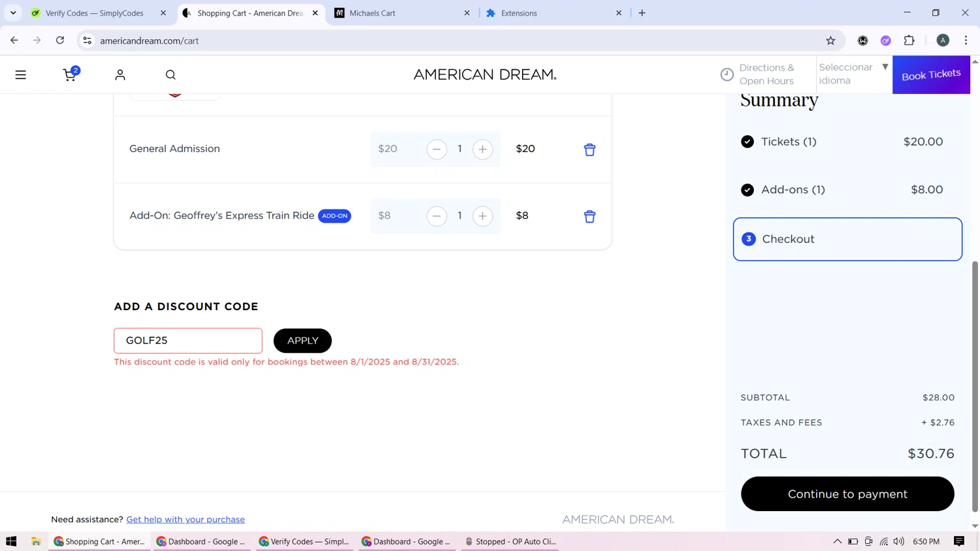The height and width of the screenshot is (551, 980).
Task: Click the American Dream header logo
Action: pyautogui.click(x=485, y=74)
